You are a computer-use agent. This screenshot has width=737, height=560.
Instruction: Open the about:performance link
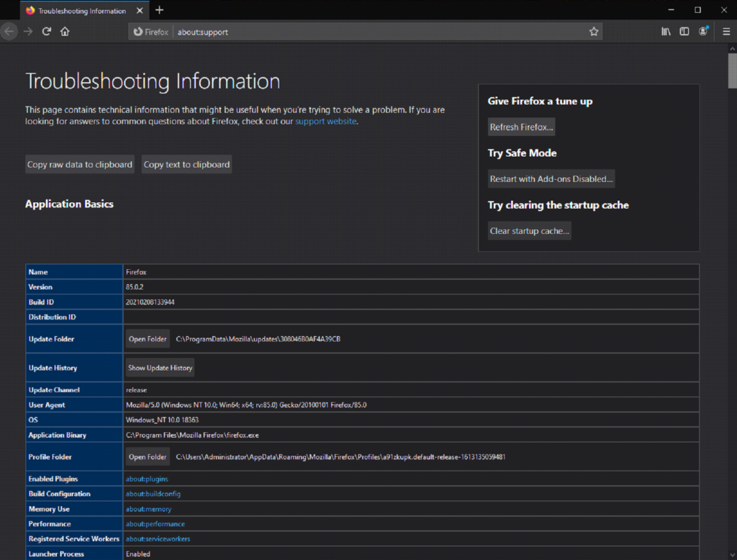tap(155, 524)
